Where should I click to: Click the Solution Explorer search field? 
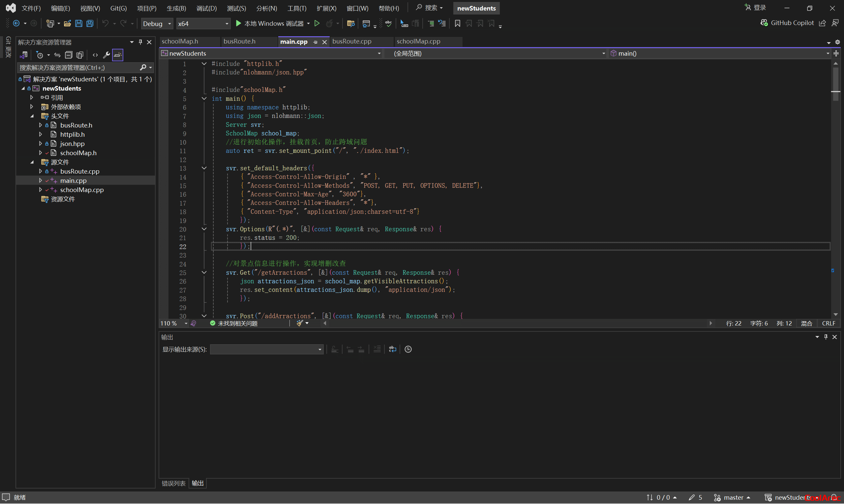coord(78,68)
